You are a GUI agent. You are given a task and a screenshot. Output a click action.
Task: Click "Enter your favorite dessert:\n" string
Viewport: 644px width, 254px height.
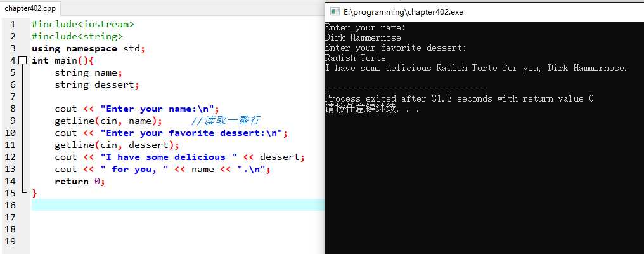coord(191,133)
